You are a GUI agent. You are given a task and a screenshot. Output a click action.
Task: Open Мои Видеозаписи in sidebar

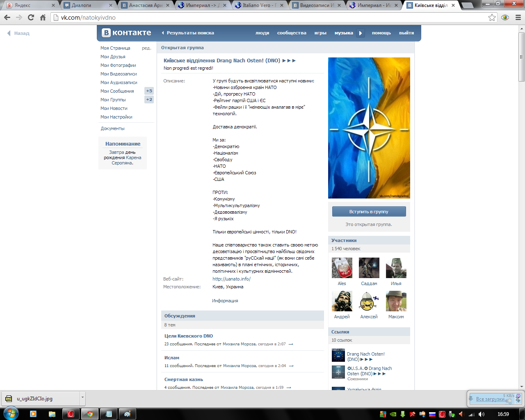point(119,74)
